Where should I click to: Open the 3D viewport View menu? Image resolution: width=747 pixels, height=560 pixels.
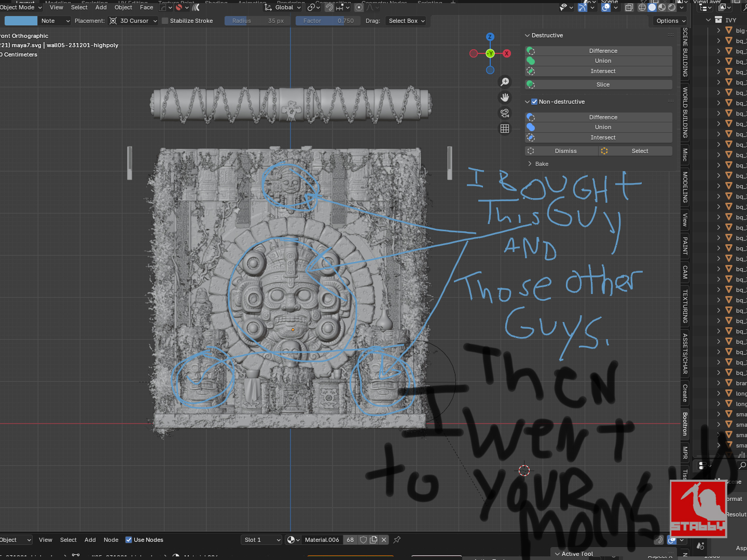point(57,7)
